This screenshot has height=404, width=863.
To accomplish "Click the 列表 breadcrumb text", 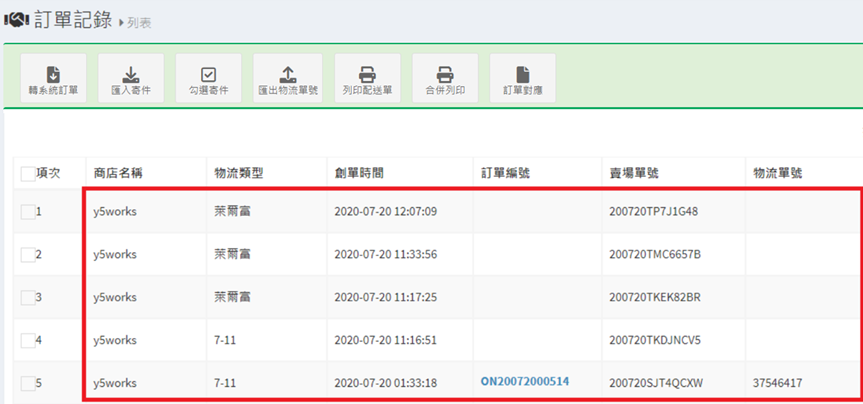I will point(139,23).
